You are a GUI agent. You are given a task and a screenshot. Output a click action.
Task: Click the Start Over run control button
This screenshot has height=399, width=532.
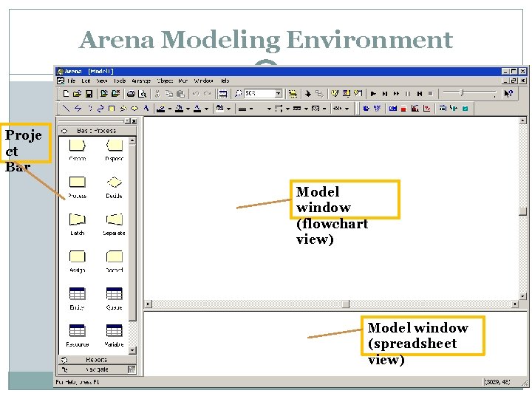pos(420,94)
